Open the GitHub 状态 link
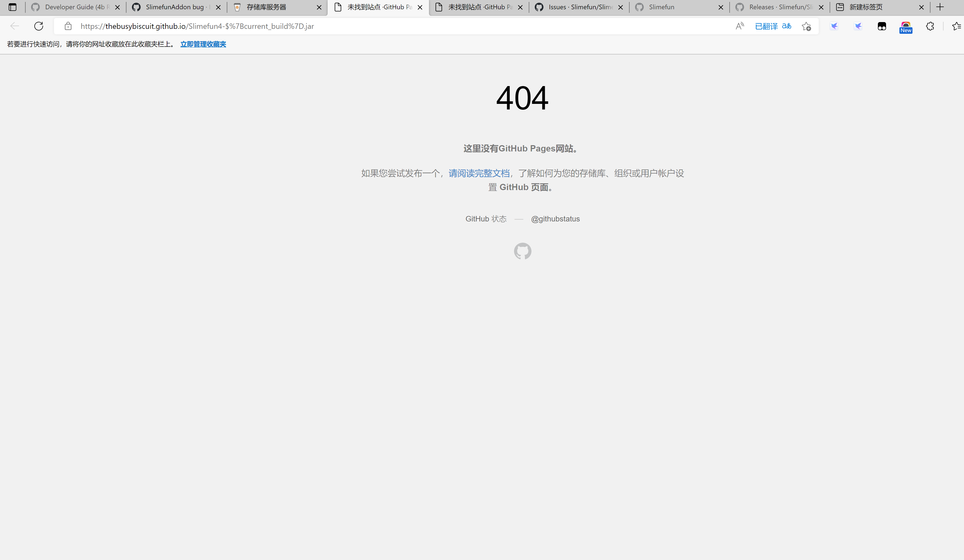The image size is (964, 560). [486, 219]
